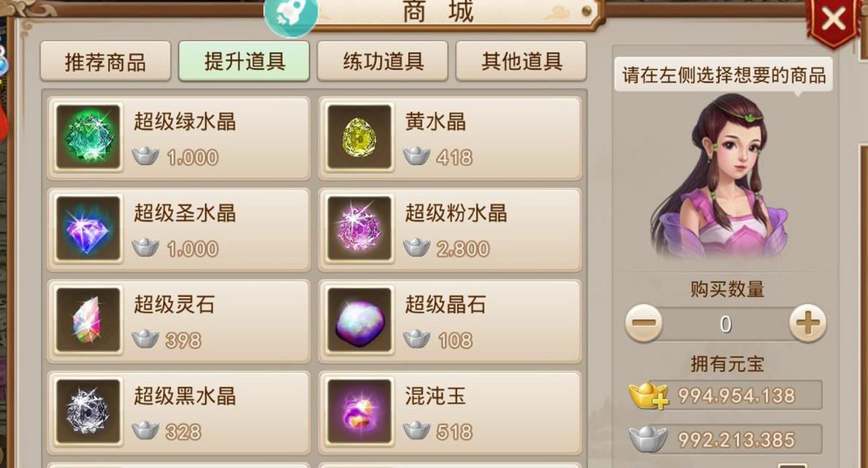Click the rocket icon beside 商城 title
The image size is (868, 468).
coord(292,15)
